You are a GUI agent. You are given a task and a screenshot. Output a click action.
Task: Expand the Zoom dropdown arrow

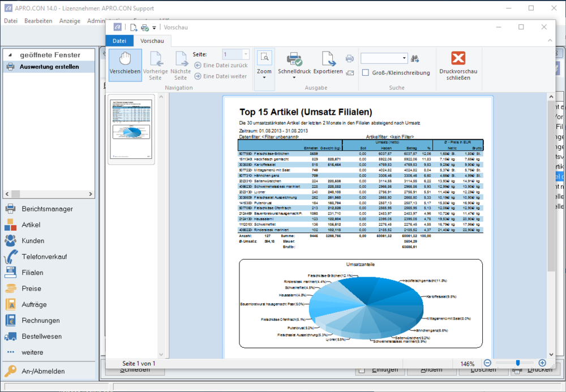click(264, 78)
